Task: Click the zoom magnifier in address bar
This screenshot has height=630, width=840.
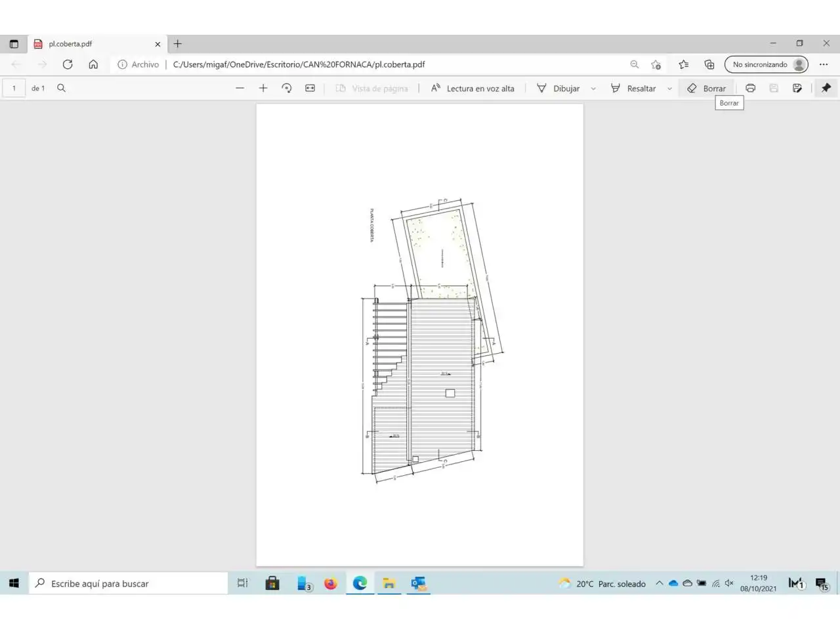Action: pos(635,64)
